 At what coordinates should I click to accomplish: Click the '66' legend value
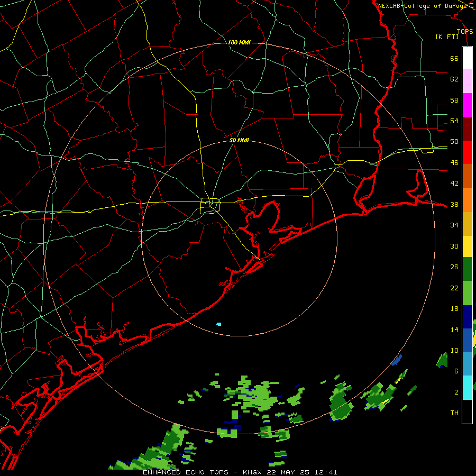pos(454,58)
